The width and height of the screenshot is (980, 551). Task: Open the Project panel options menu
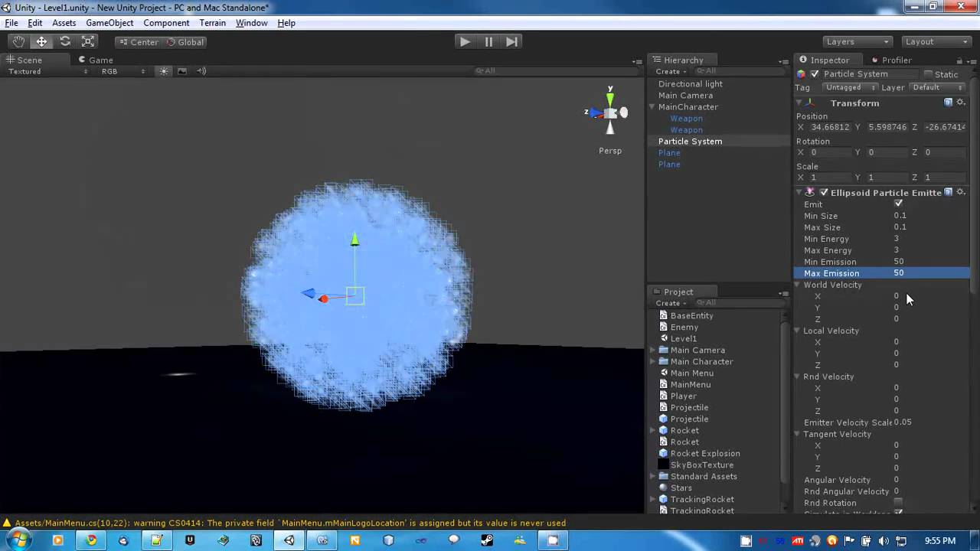point(783,293)
